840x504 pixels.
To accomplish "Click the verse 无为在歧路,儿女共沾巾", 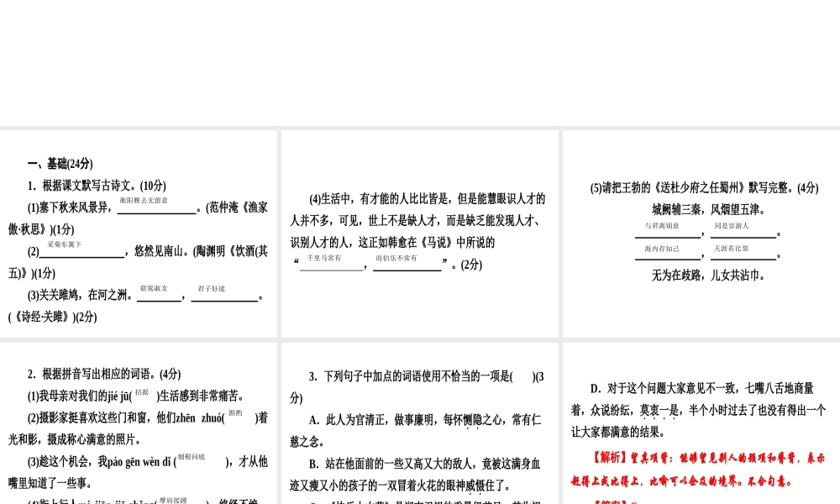I will [x=709, y=276].
